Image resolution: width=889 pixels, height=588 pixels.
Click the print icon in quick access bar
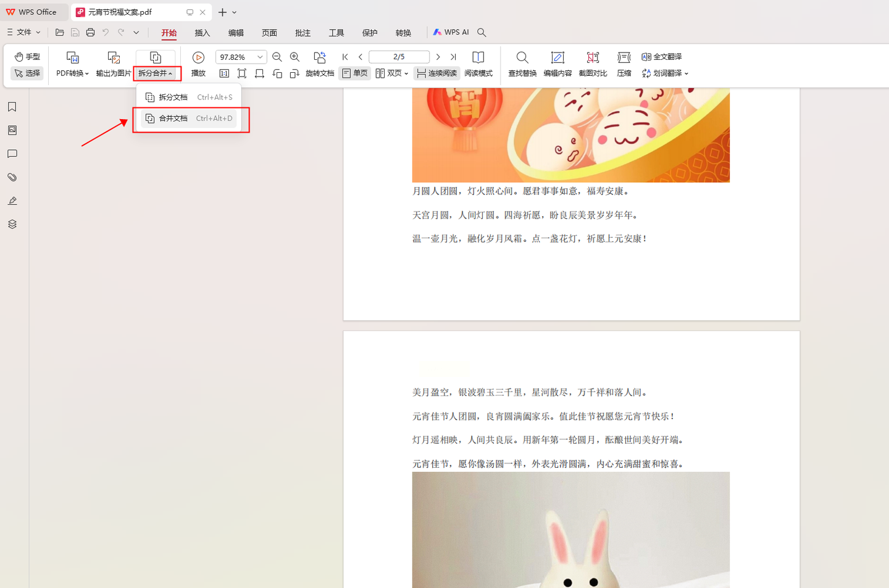[90, 32]
